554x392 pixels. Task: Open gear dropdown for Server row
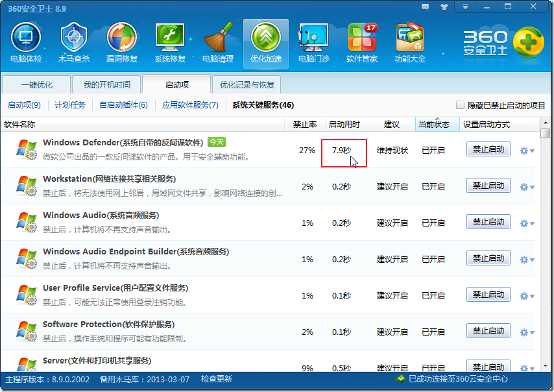527,368
